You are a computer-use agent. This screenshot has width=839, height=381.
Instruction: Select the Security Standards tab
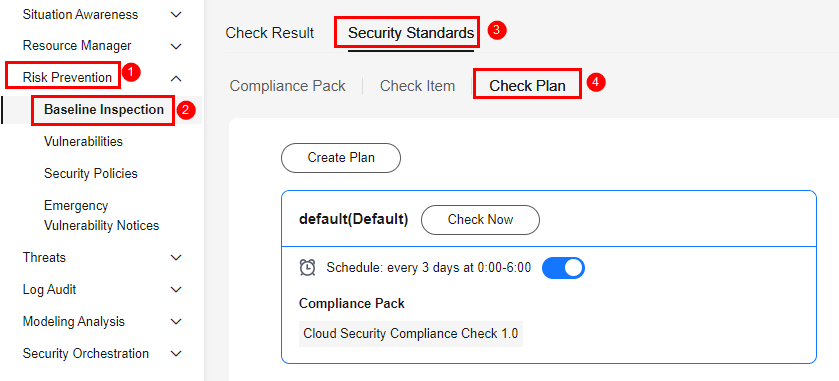[411, 33]
